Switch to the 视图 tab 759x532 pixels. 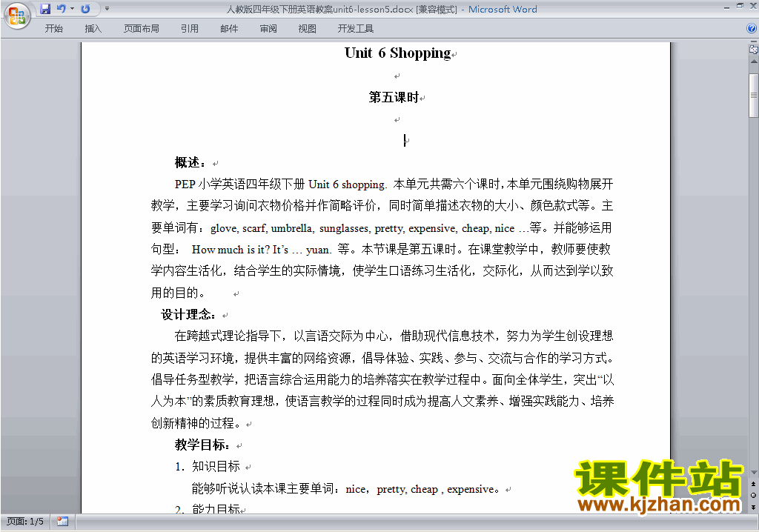click(307, 29)
